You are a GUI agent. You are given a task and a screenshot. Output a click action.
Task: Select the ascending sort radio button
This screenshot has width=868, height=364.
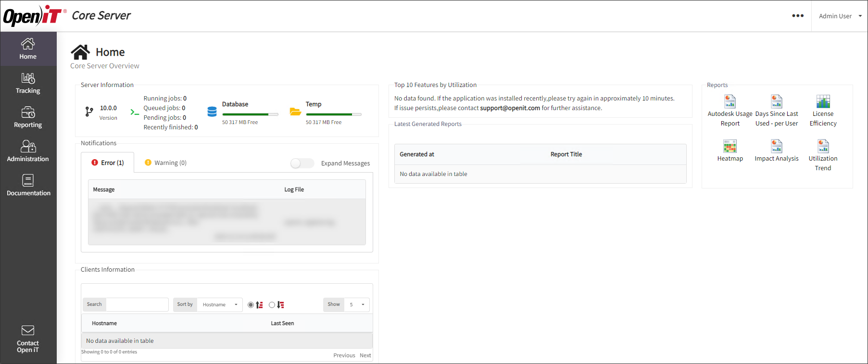tap(251, 305)
